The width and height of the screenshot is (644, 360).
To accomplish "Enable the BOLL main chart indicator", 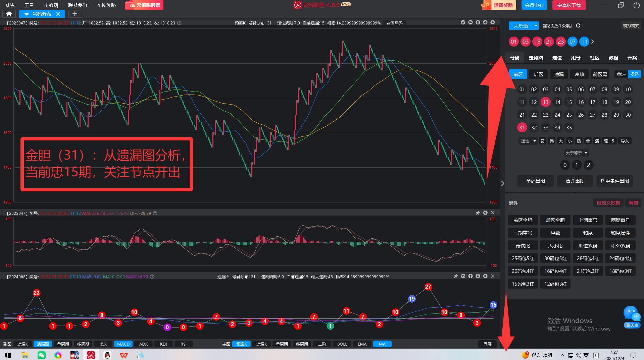I will (342, 344).
